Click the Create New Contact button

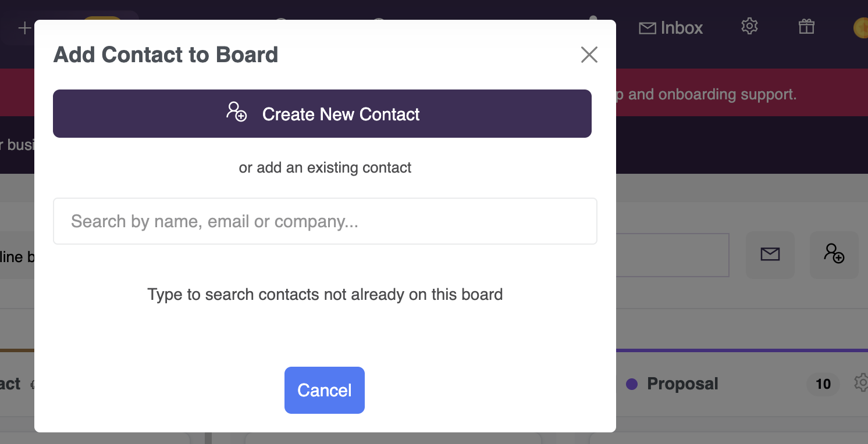[x=322, y=113]
